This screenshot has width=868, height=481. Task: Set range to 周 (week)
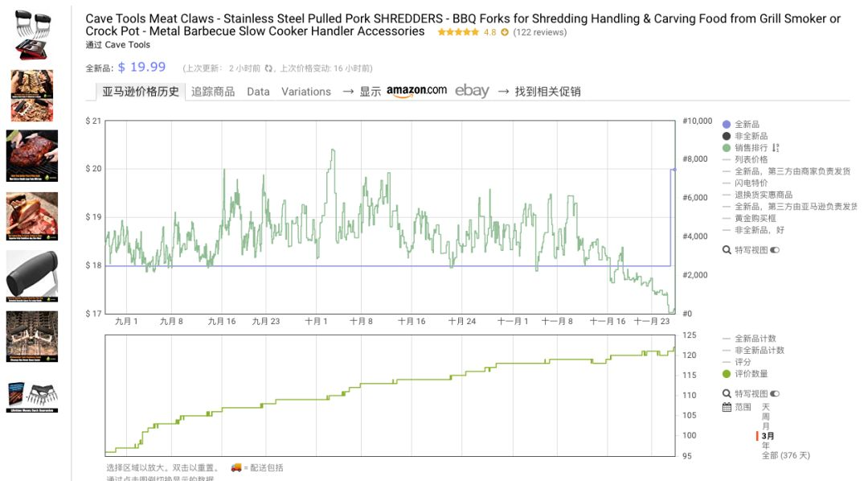tap(766, 417)
